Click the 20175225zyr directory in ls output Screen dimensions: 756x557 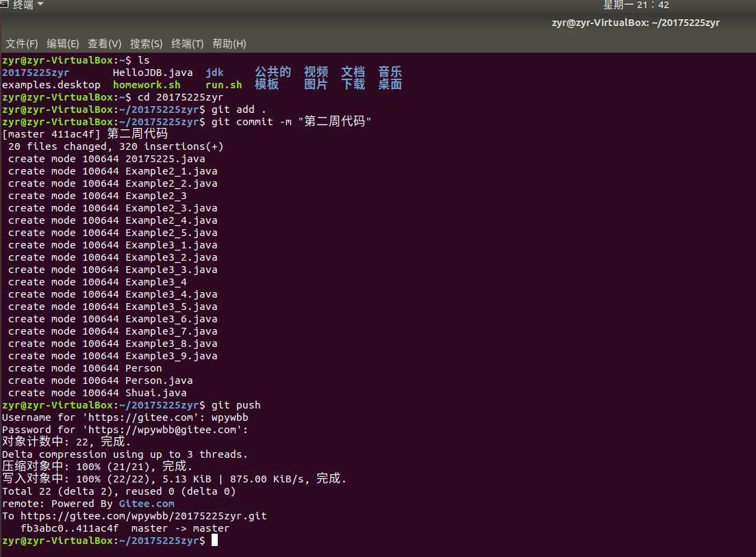[x=36, y=73]
